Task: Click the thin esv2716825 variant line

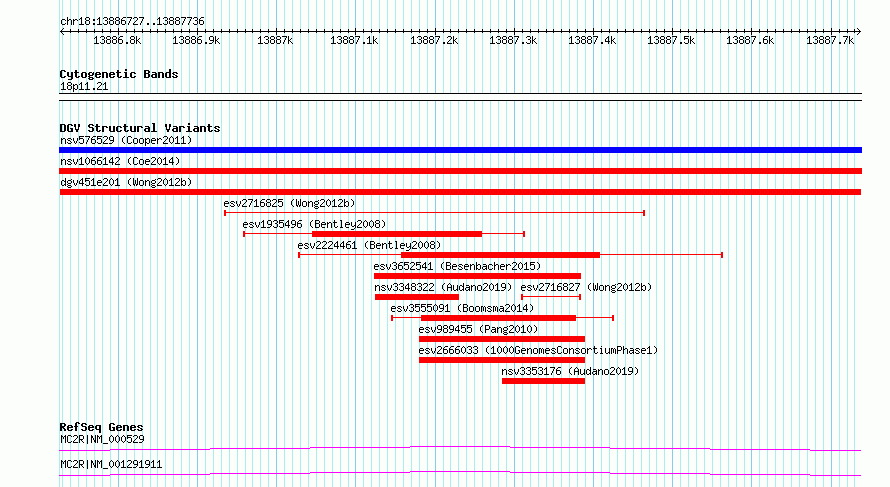Action: [x=434, y=213]
